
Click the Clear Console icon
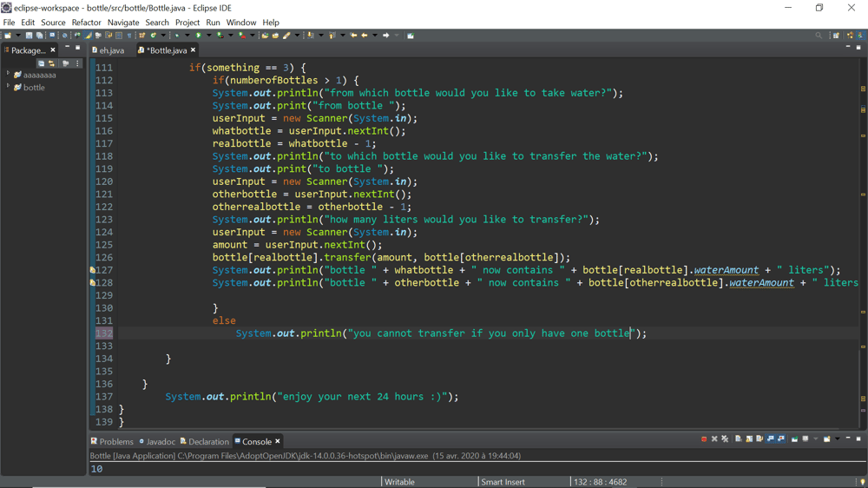pos(739,439)
